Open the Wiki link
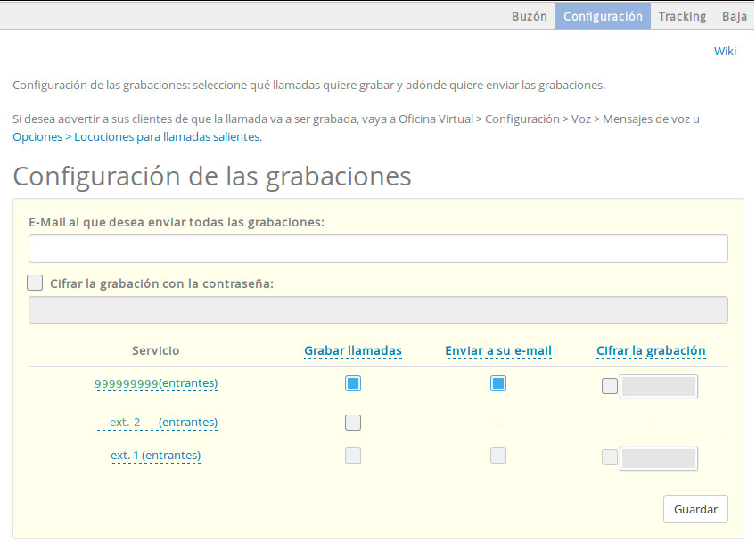This screenshot has height=550, width=756. point(725,51)
